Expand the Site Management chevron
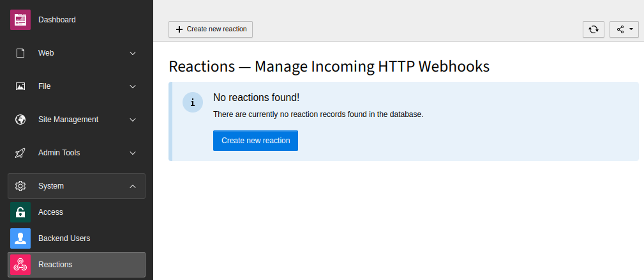This screenshot has height=280, width=644. (133, 120)
